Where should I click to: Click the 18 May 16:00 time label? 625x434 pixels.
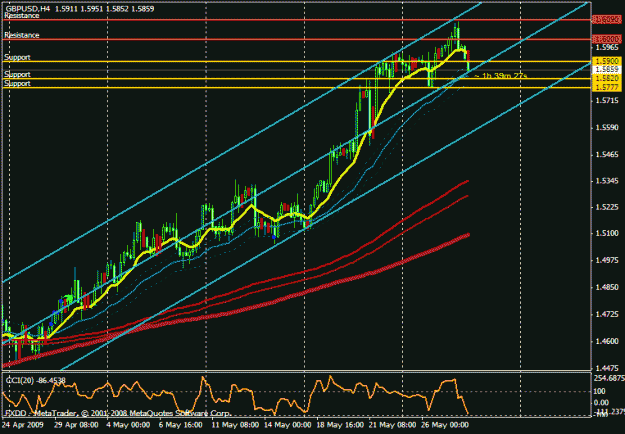(x=340, y=425)
